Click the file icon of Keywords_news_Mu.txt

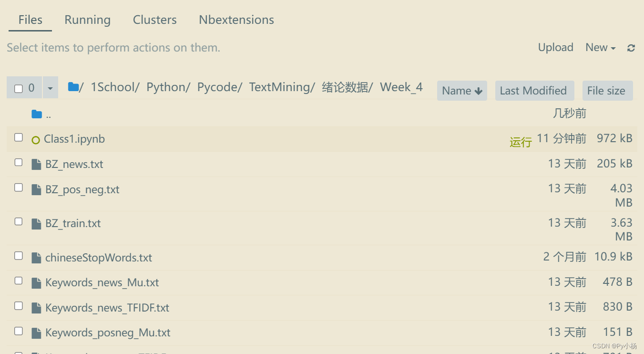pyautogui.click(x=36, y=283)
